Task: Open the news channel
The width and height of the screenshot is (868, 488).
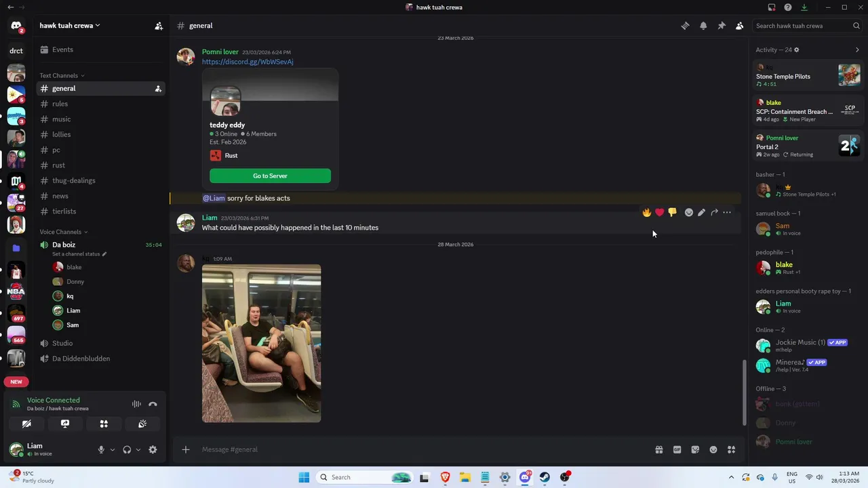Action: click(101, 196)
